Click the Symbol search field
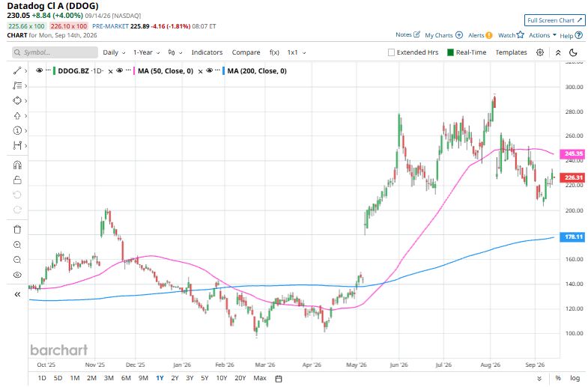The image size is (588, 387). [x=55, y=52]
